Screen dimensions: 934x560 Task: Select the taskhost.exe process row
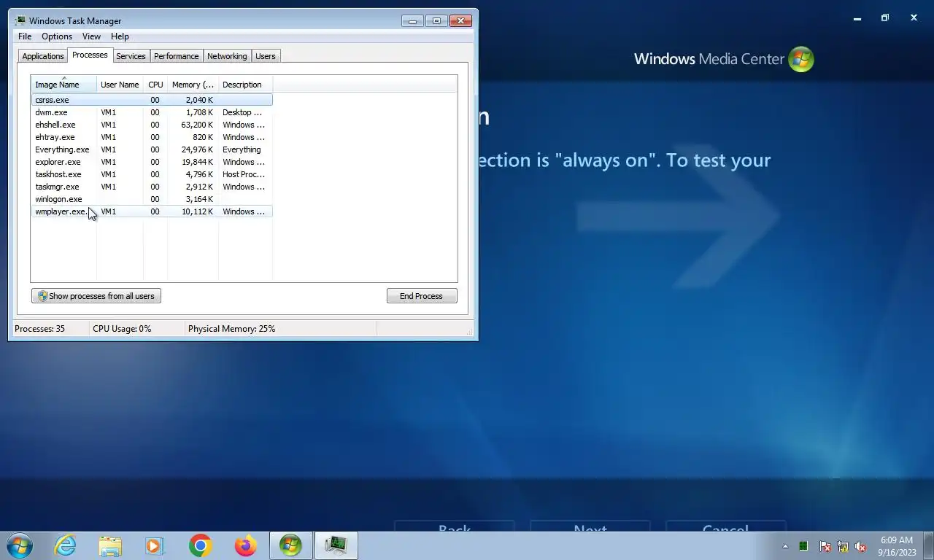[152, 174]
